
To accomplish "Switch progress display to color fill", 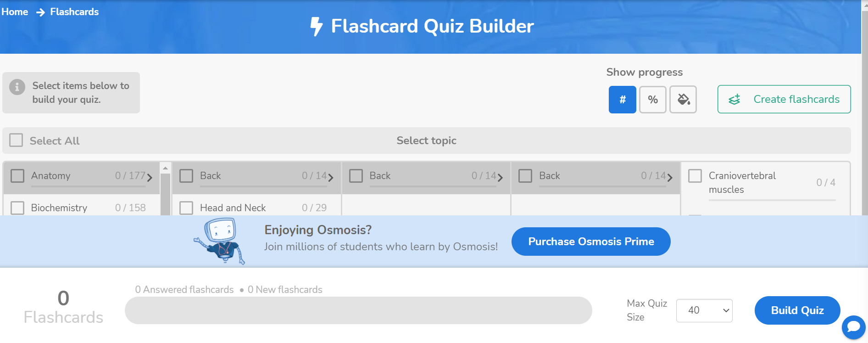I will pos(683,100).
